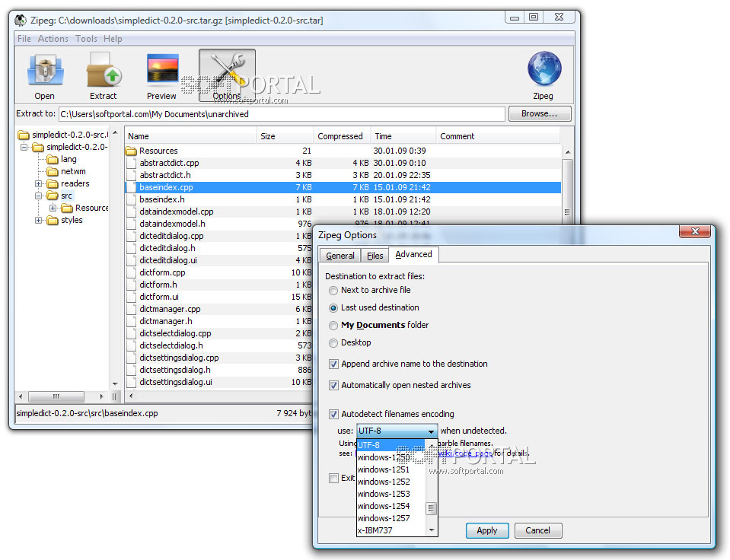Click the Resources folder icon in file list
The height and width of the screenshot is (560, 730).
(x=131, y=151)
